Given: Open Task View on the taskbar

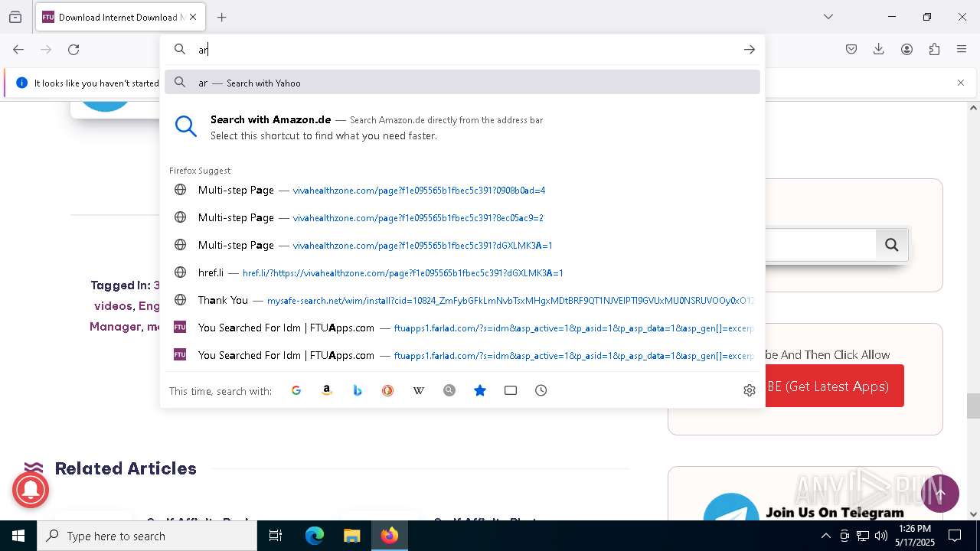Looking at the screenshot, I should [276, 536].
